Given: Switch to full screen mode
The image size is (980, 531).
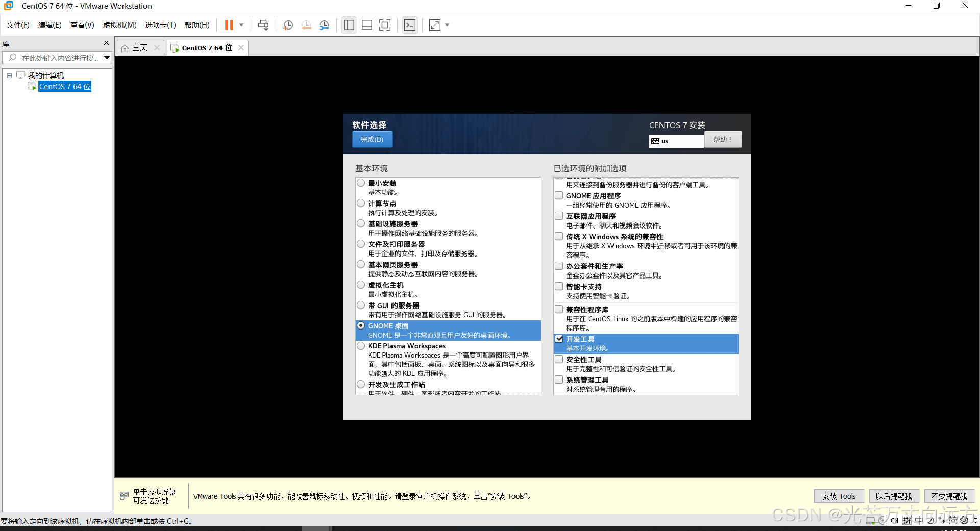Looking at the screenshot, I should point(385,25).
